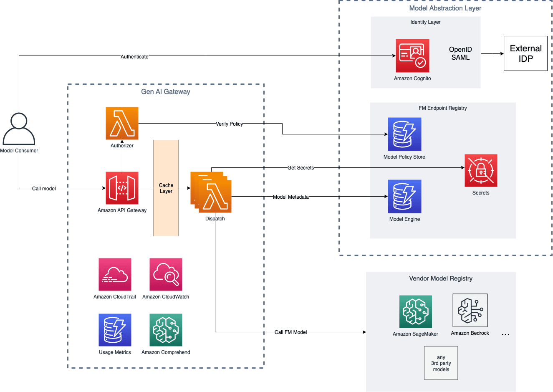Click the Get Secrets arrow label
This screenshot has width=553, height=392.
[300, 167]
